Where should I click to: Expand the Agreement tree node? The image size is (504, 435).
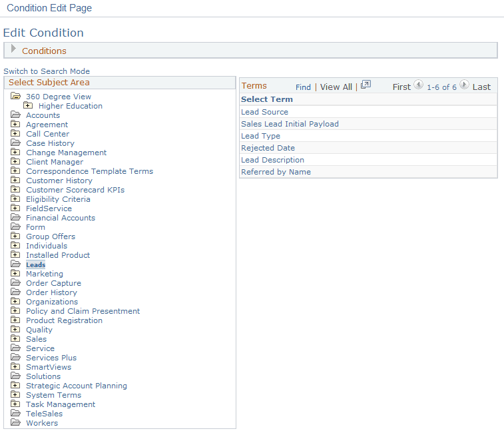(x=15, y=124)
